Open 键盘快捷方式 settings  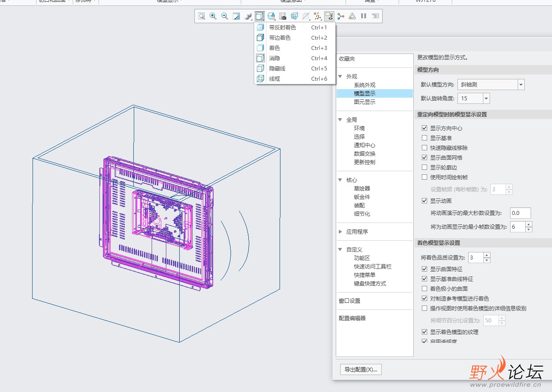[370, 284]
